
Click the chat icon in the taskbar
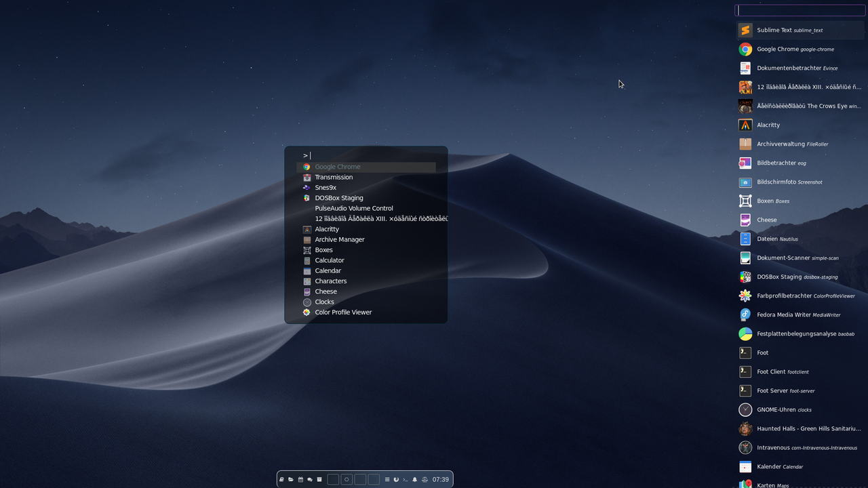click(x=309, y=479)
